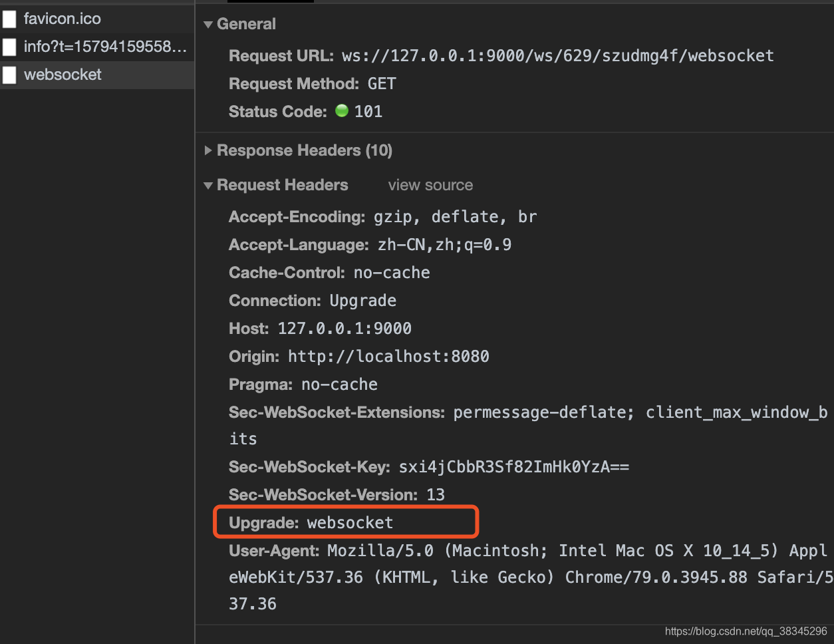Click the Origin http://localhost:8080 header line
The height and width of the screenshot is (644, 834).
click(359, 357)
